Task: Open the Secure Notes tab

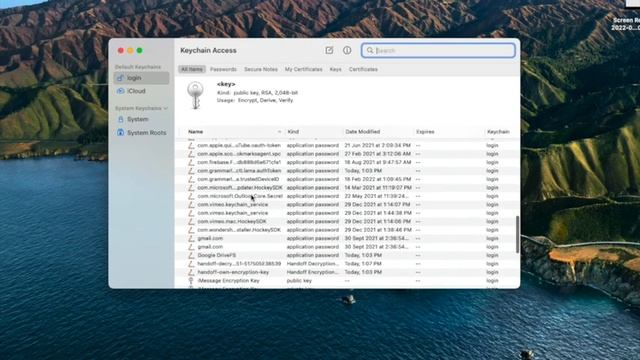Action: pyautogui.click(x=261, y=69)
